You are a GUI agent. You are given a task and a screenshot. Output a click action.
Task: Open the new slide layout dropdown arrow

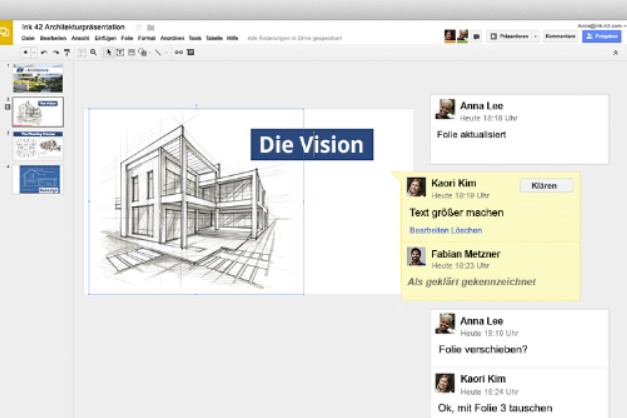coord(34,52)
